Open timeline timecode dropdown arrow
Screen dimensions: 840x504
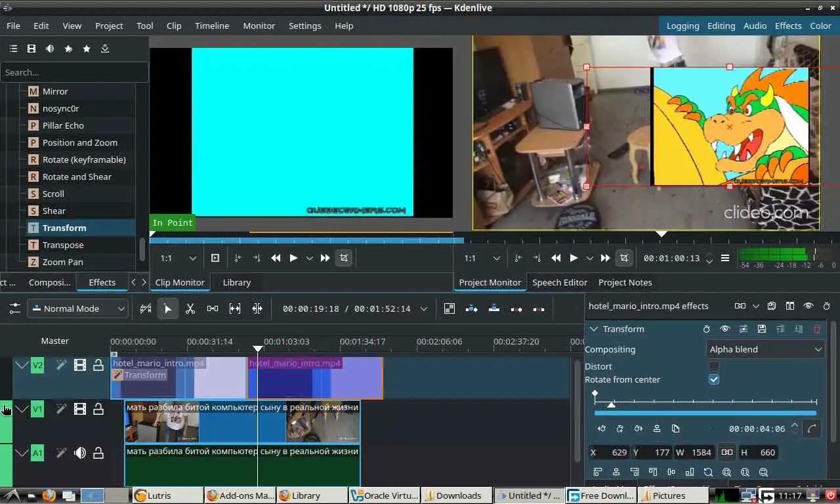pos(424,308)
